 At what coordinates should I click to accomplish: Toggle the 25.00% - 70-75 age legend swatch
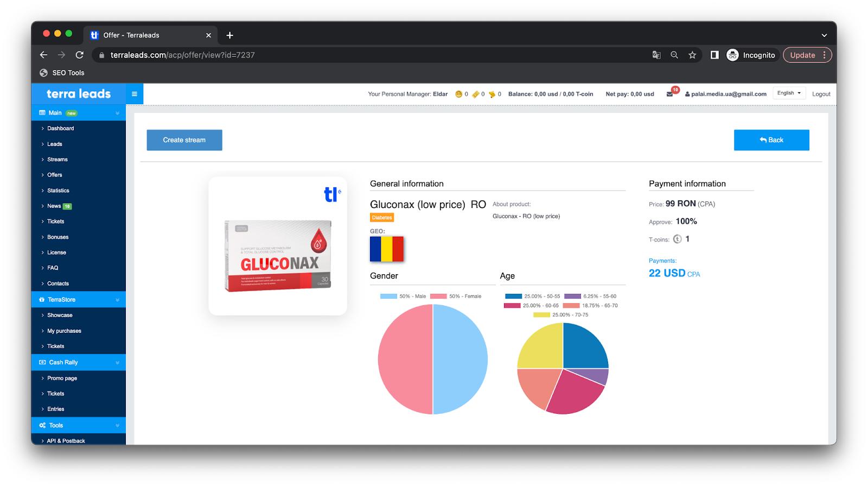[x=541, y=315]
